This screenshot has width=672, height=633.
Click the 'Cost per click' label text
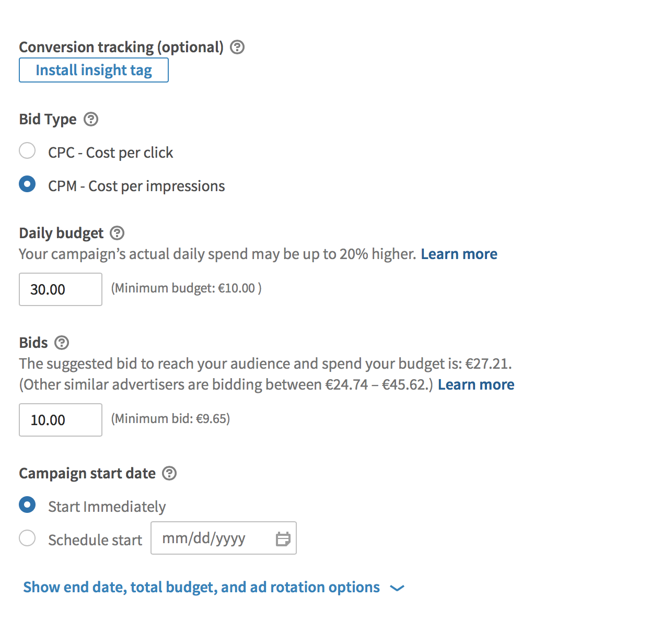point(129,153)
